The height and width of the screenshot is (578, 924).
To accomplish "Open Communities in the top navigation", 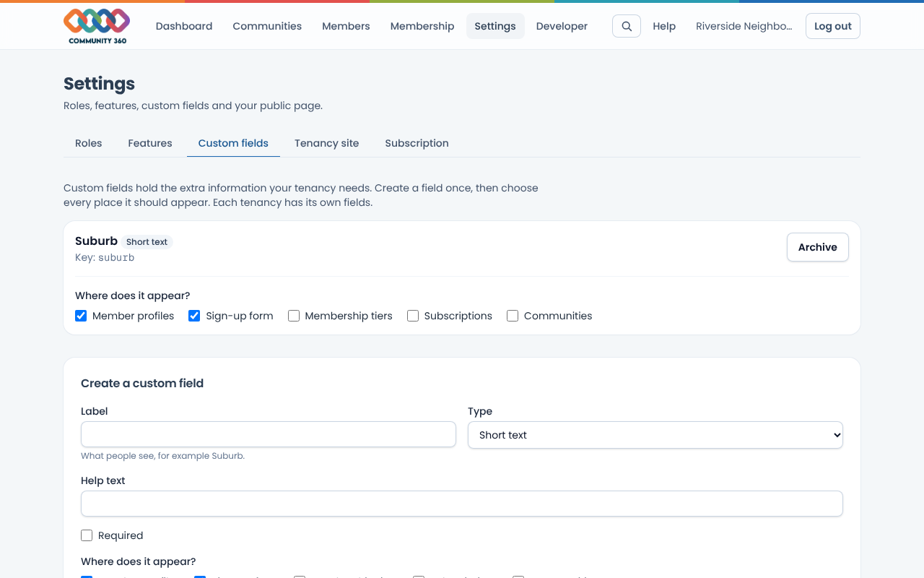I will (x=267, y=26).
